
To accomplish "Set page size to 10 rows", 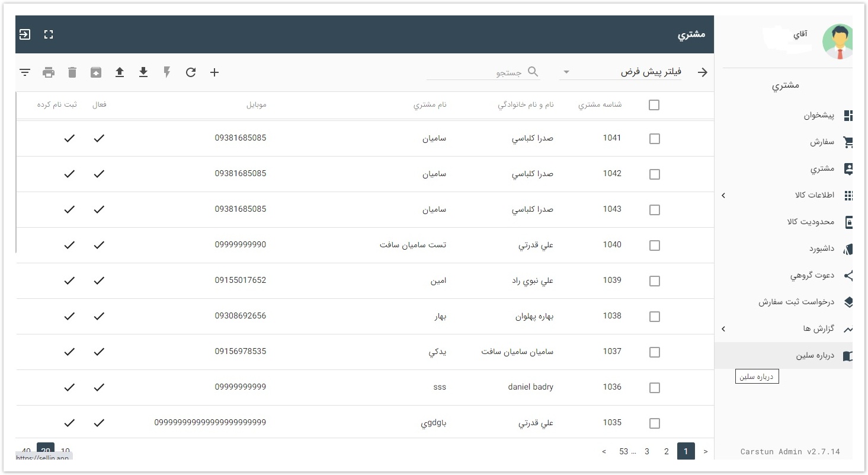I will point(65,451).
